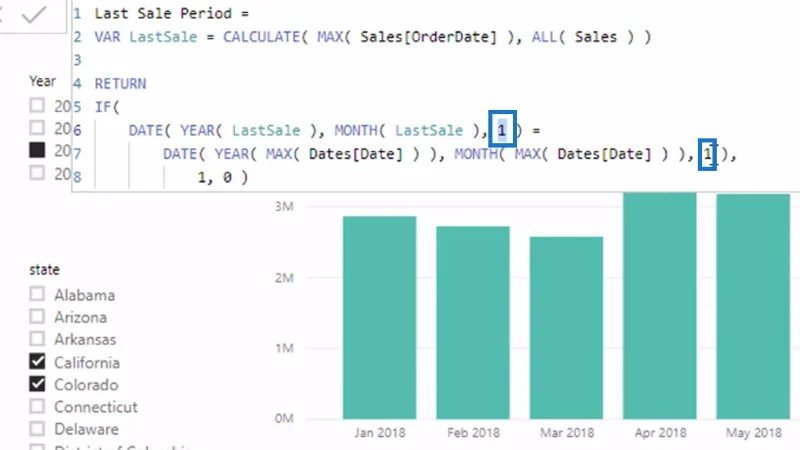Place cursor on boxed 1 in line 7
The image size is (800, 450).
pos(707,154)
